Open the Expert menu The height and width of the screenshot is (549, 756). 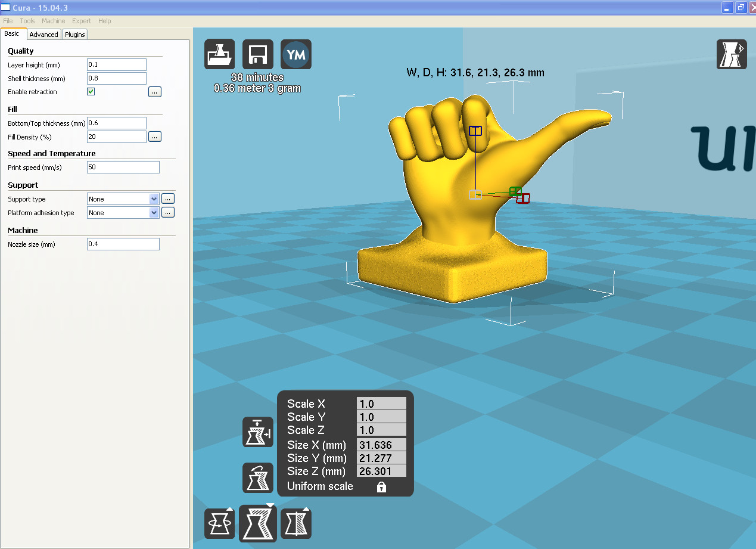click(x=82, y=21)
